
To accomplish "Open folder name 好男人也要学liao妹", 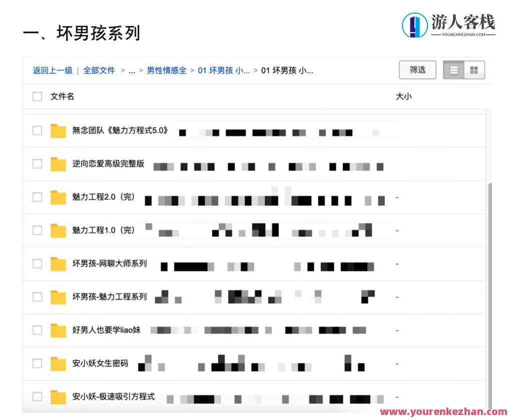I will pos(107,330).
